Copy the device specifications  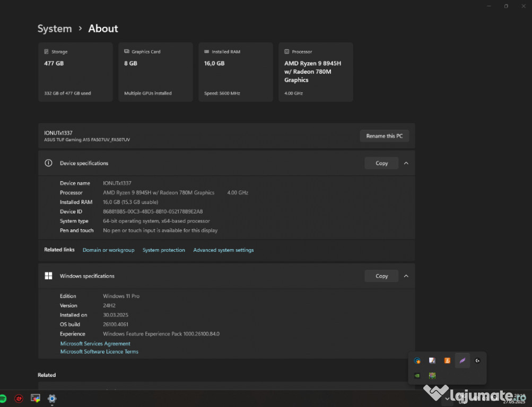point(382,163)
